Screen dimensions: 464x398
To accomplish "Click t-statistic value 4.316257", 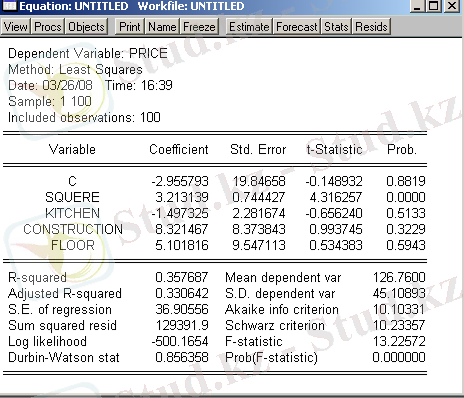I will [x=336, y=197].
